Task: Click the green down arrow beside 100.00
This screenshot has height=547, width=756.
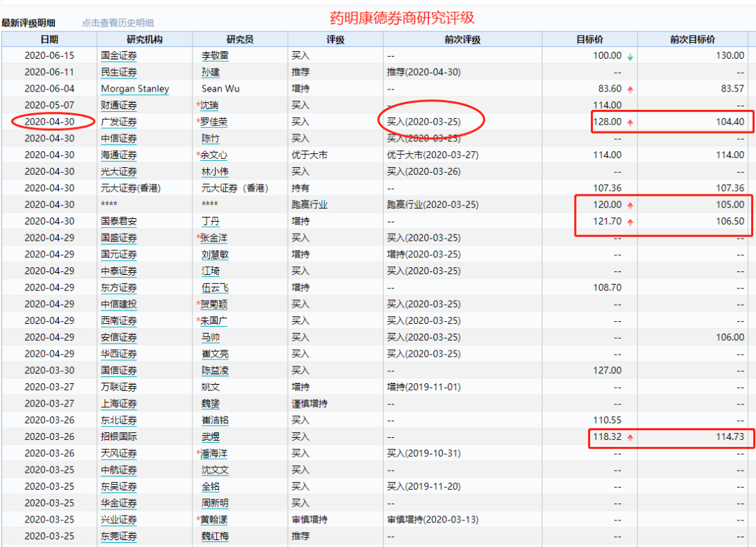Action: point(630,57)
